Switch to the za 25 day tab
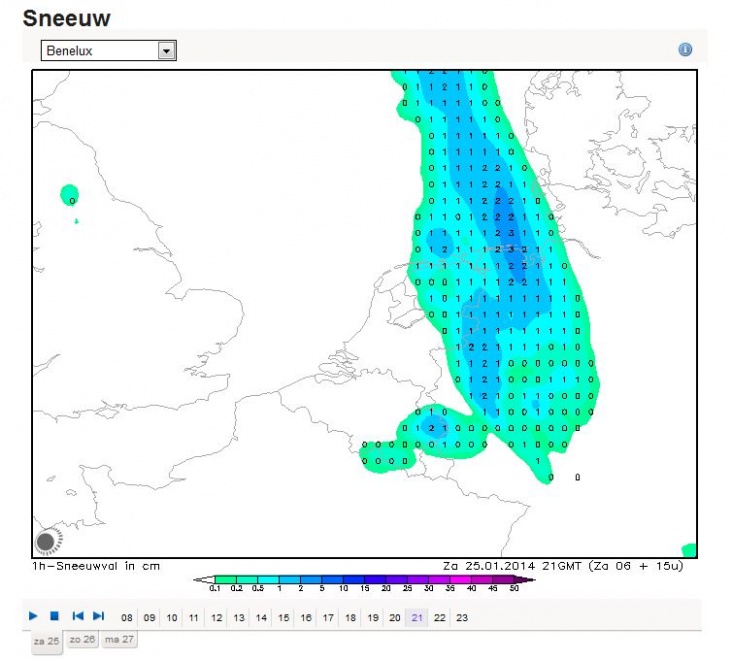 [47, 642]
